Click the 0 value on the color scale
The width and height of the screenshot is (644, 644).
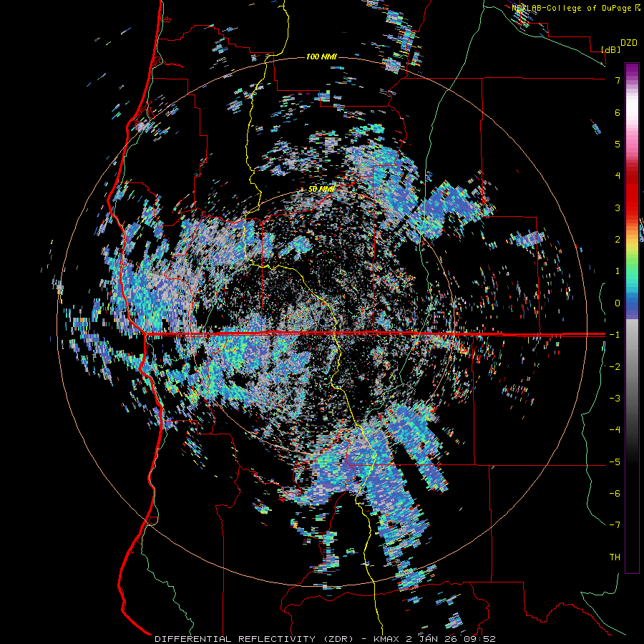pyautogui.click(x=618, y=303)
